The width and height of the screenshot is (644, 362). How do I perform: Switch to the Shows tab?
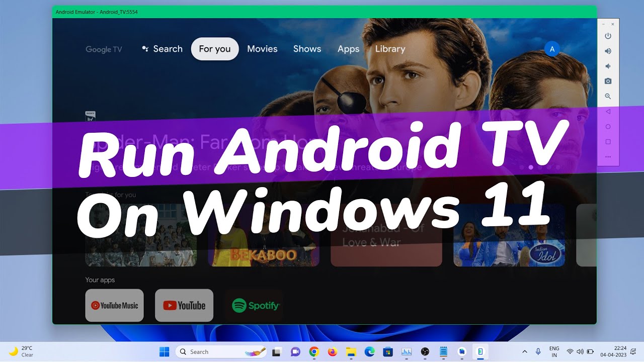coord(307,49)
